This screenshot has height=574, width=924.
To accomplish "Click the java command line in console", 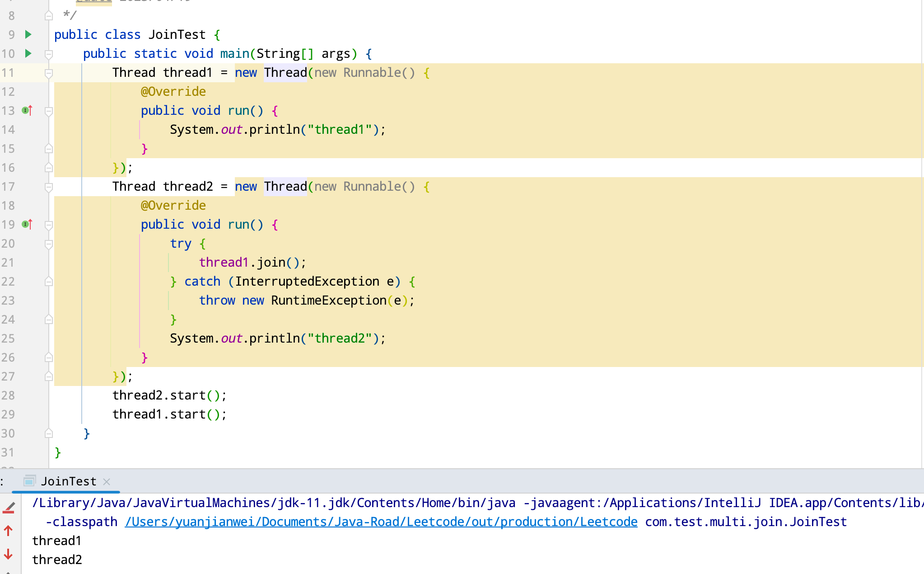I will [x=478, y=503].
